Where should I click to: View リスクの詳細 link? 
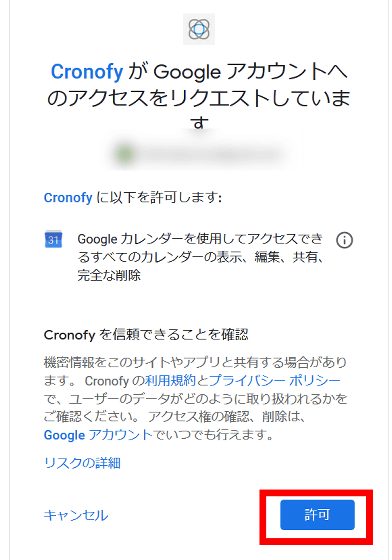pyautogui.click(x=82, y=463)
